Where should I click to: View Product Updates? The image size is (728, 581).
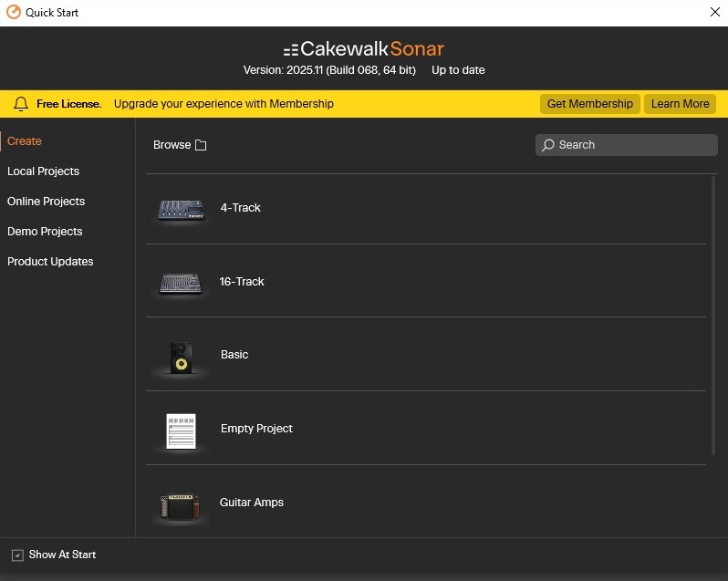coord(50,262)
